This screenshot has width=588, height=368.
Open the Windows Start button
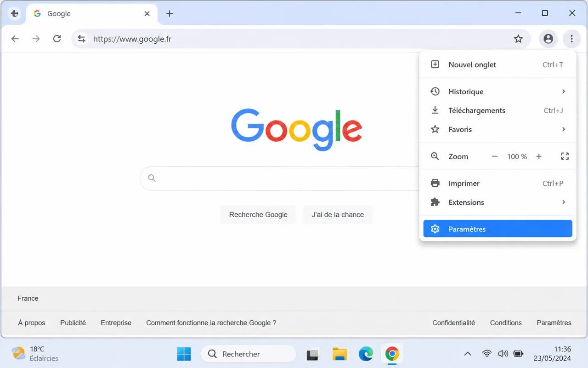(x=184, y=354)
